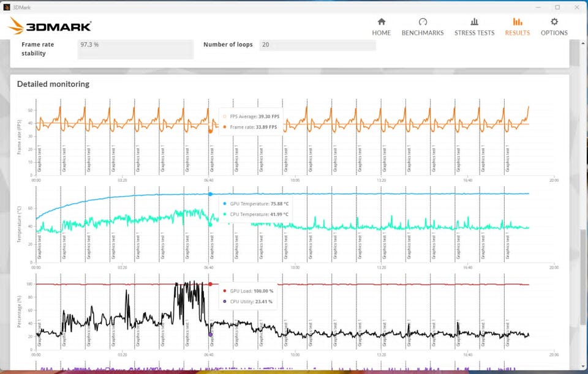Click the 3DMark title bar app icon
588x374 pixels.
(x=6, y=7)
